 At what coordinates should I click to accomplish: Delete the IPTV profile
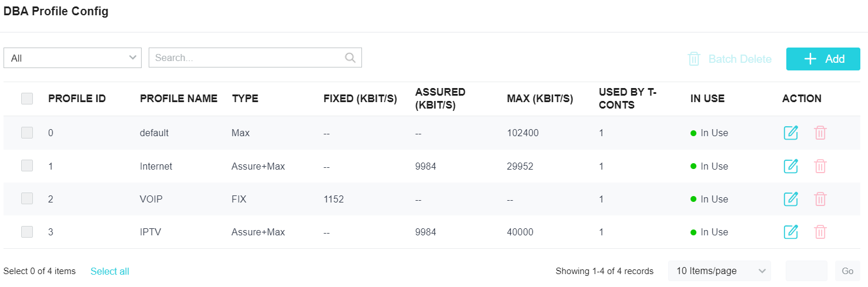click(820, 232)
